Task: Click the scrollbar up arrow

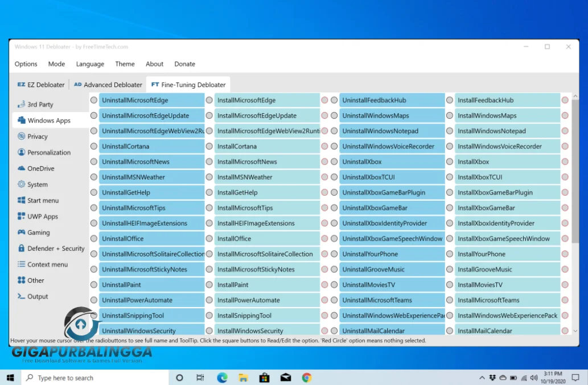Action: (575, 96)
